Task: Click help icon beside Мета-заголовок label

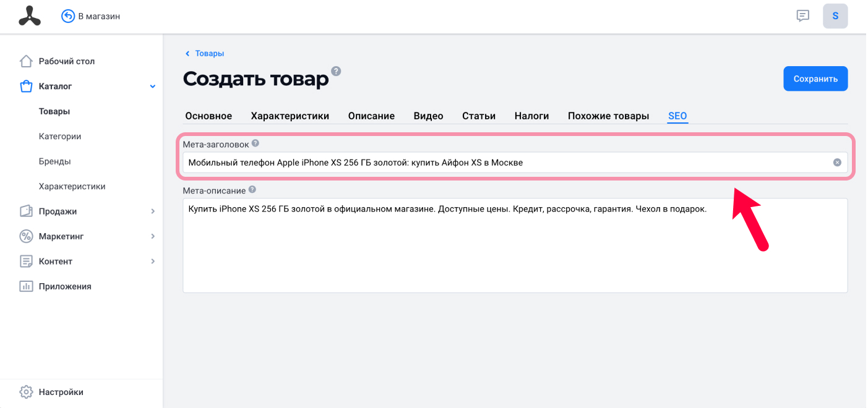Action: click(x=255, y=143)
